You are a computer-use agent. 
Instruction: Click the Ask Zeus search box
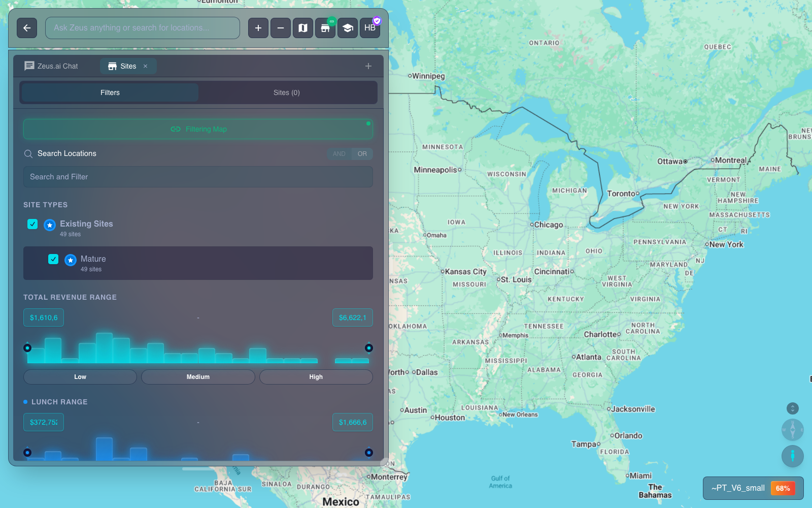[x=143, y=28]
